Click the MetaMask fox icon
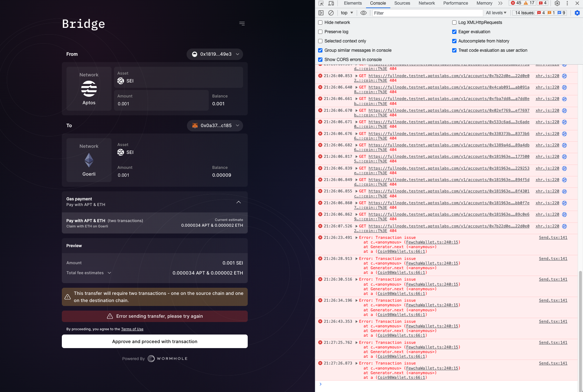Viewport: 583px width, 392px height. tap(195, 126)
